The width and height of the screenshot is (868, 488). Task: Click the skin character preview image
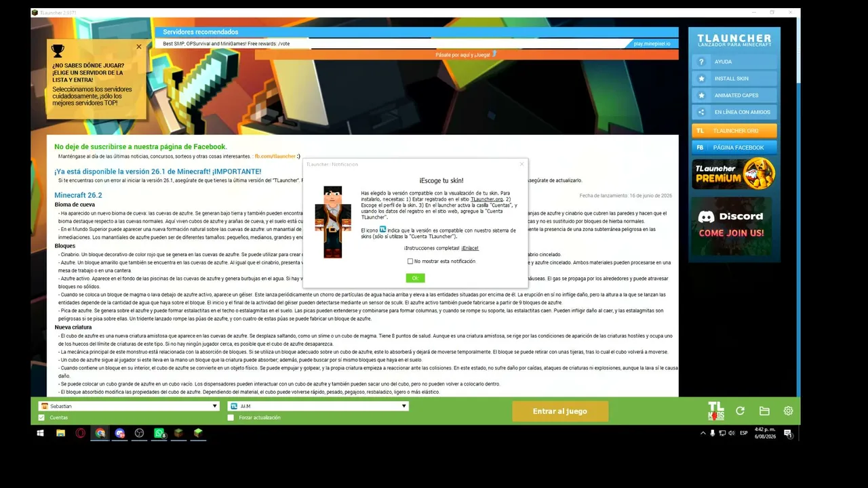click(x=333, y=222)
